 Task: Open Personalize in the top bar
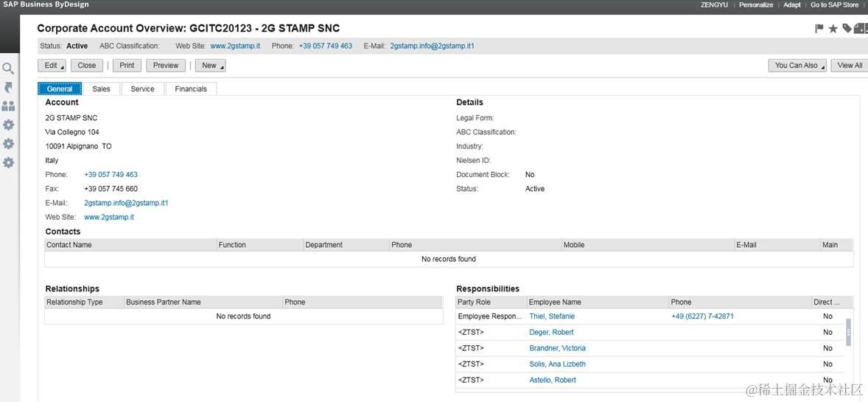[x=755, y=4]
